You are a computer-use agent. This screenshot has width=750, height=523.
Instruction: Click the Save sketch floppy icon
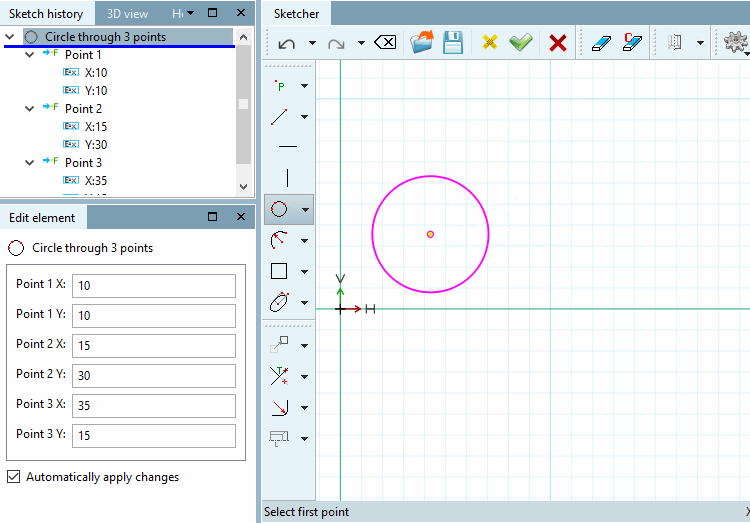click(452, 43)
